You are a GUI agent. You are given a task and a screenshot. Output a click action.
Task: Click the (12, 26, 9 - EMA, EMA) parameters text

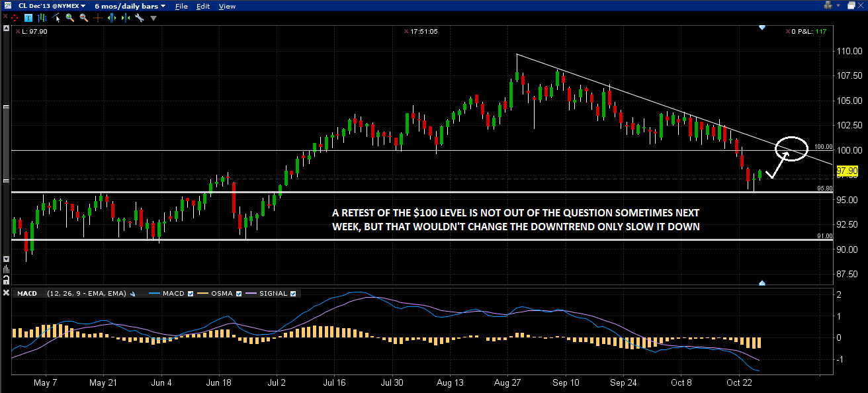coord(87,293)
